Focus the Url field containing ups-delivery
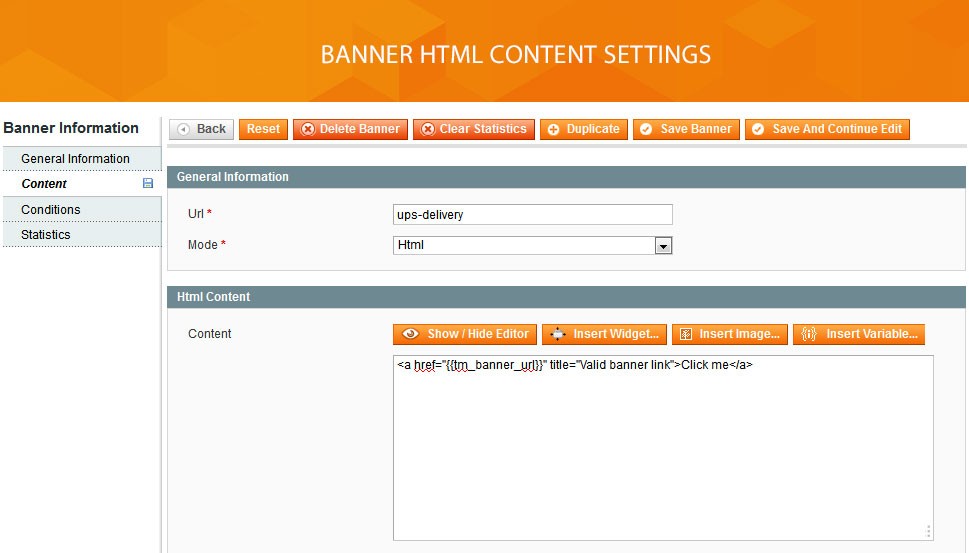This screenshot has height=553, width=969. (x=532, y=215)
